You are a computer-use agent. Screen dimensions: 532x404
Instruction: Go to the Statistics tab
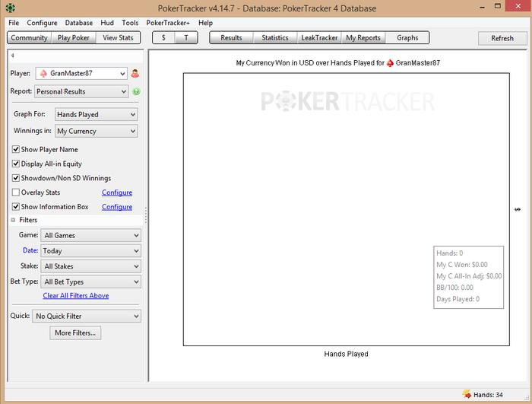(x=275, y=38)
